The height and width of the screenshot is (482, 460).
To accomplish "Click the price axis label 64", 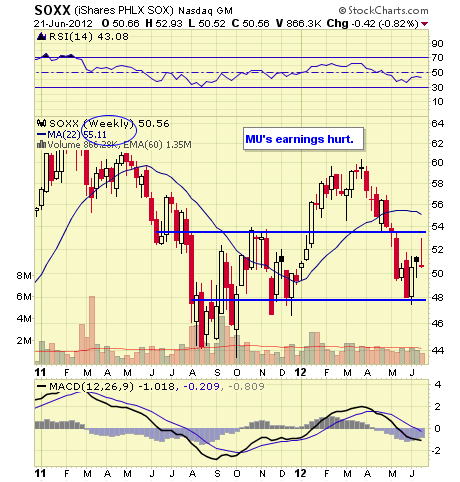I will [438, 123].
